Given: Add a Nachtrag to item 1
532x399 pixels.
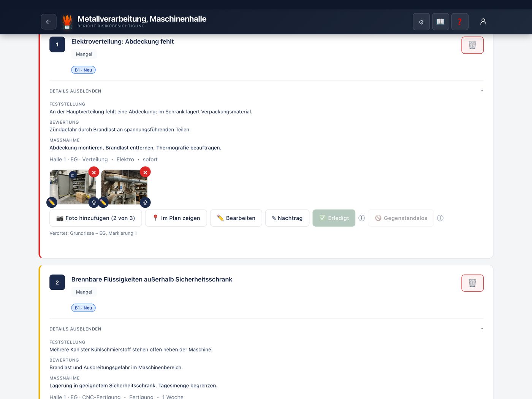Looking at the screenshot, I should coord(287,218).
